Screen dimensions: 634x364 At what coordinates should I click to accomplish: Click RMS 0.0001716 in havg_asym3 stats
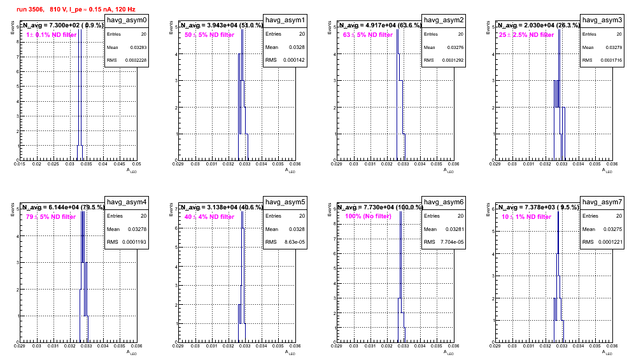click(x=602, y=60)
